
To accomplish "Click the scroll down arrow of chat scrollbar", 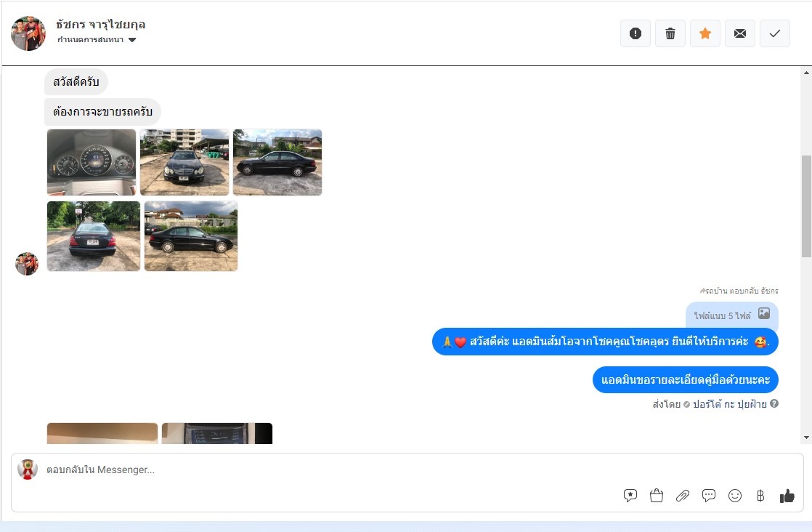I will pyautogui.click(x=806, y=438).
